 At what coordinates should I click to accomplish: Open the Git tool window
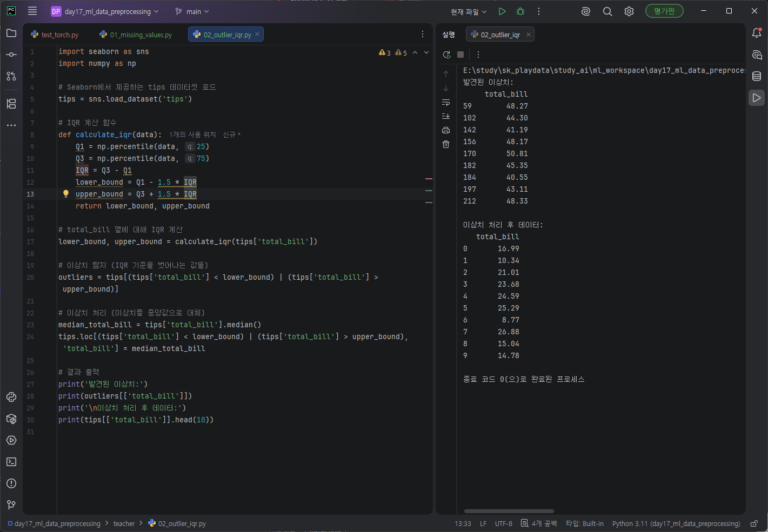click(11, 505)
